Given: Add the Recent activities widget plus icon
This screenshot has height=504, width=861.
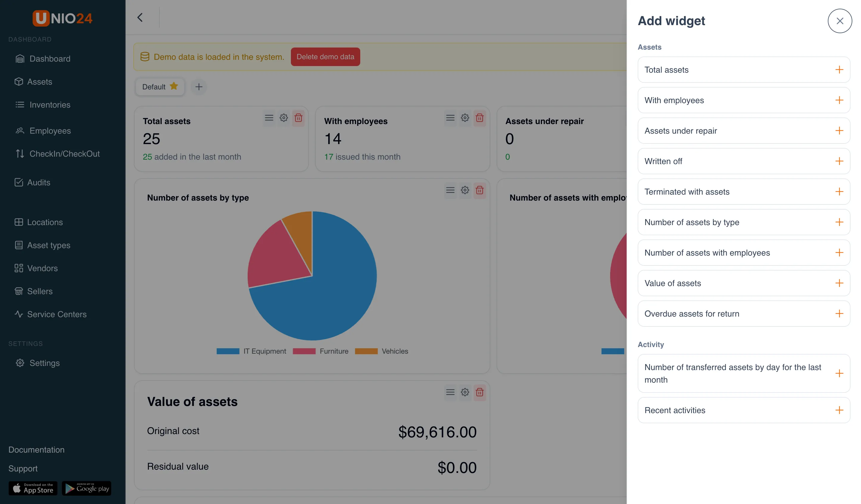Looking at the screenshot, I should (x=839, y=410).
